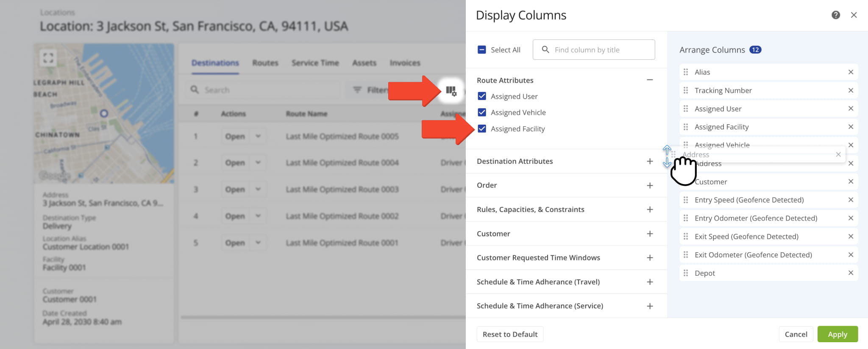Expand the map to fullscreen
Screen dimensions: 868x349
(x=48, y=57)
